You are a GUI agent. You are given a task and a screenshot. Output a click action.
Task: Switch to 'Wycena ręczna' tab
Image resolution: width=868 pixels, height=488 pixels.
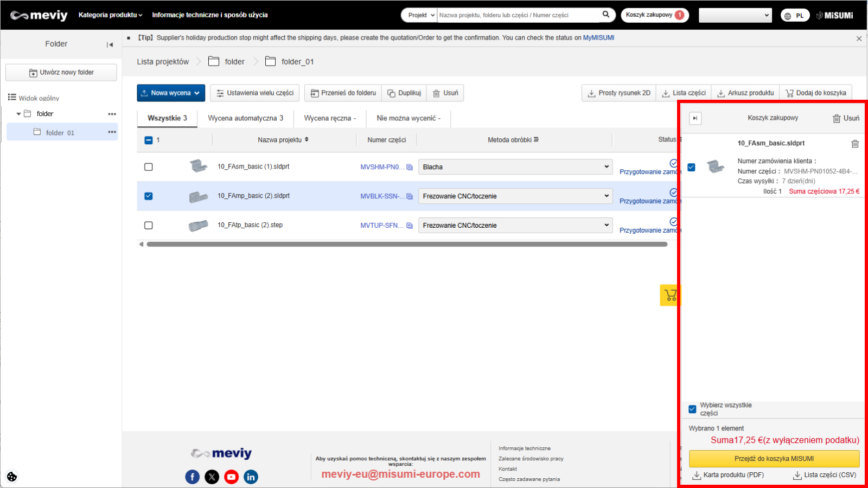330,118
